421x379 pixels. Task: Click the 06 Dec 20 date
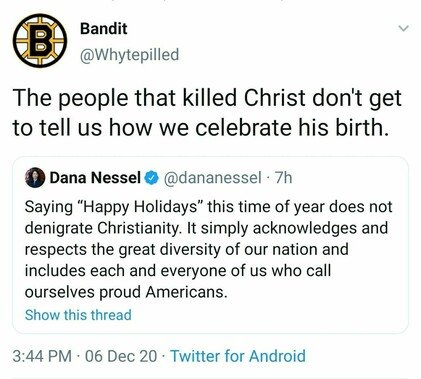tap(121, 356)
